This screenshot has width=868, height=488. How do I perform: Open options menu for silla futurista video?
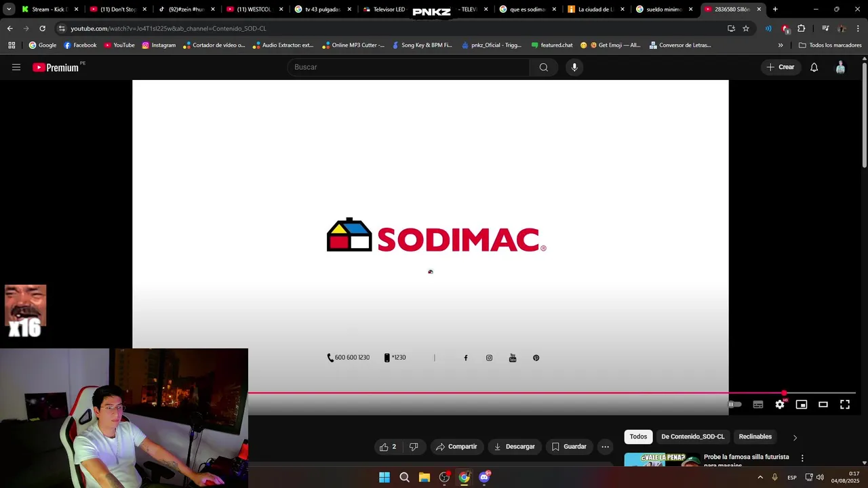pos(802,458)
